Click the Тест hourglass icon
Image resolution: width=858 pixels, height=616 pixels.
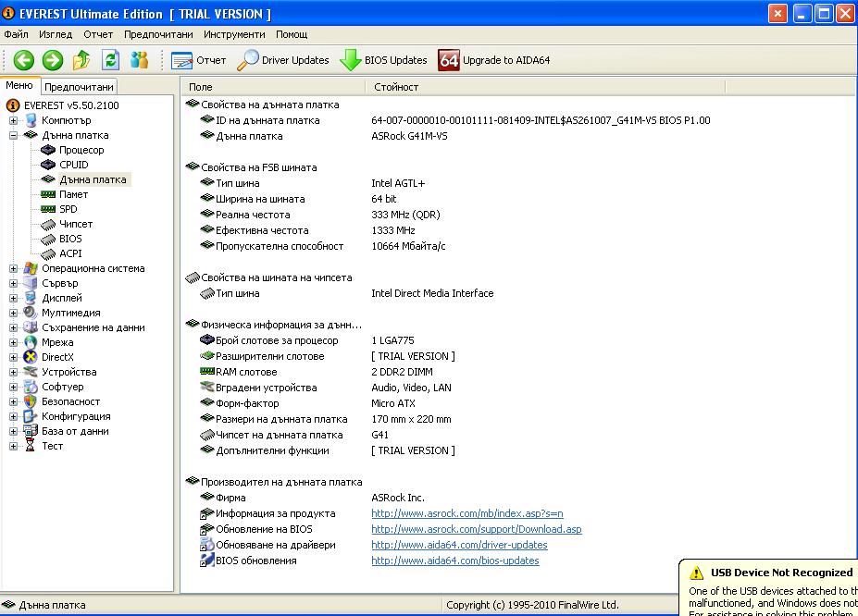click(x=31, y=446)
